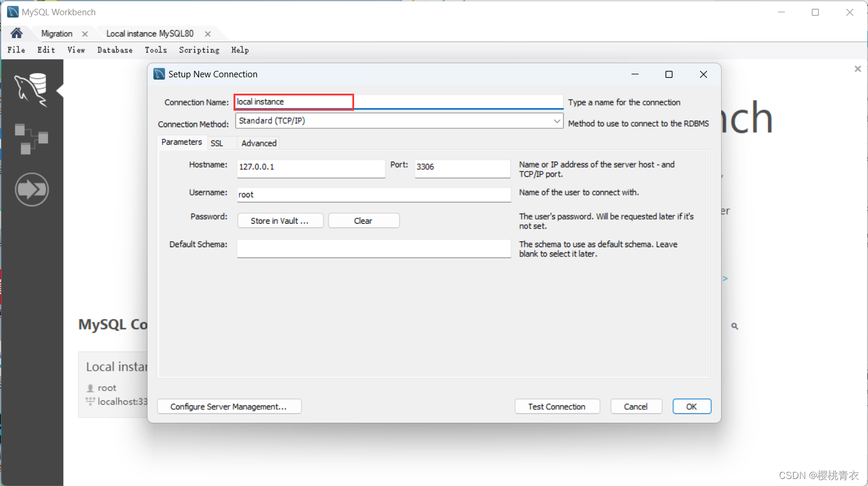The image size is (868, 486).
Task: Click the Local instance connection tile
Action: tap(114, 384)
